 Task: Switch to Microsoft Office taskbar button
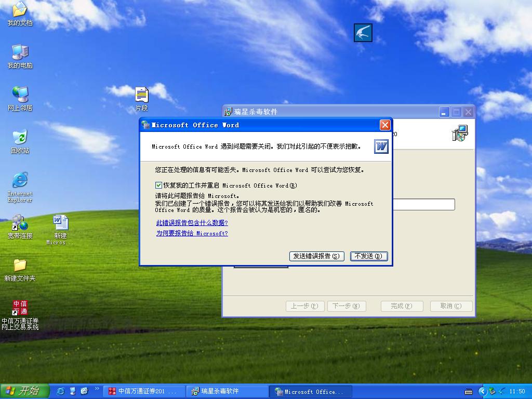pyautogui.click(x=311, y=392)
